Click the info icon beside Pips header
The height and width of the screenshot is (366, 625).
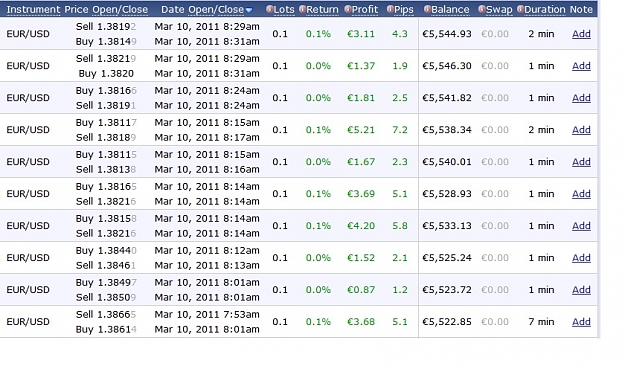click(x=390, y=9)
